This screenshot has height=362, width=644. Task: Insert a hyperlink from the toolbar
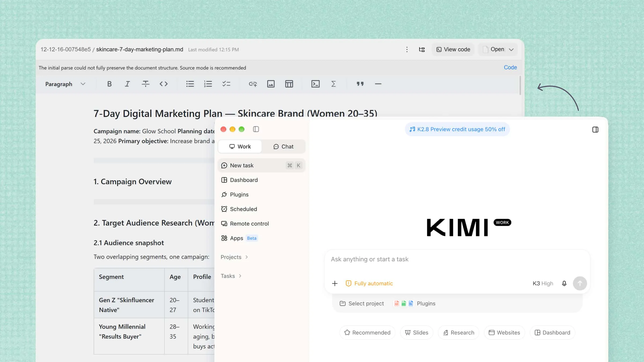coord(253,84)
